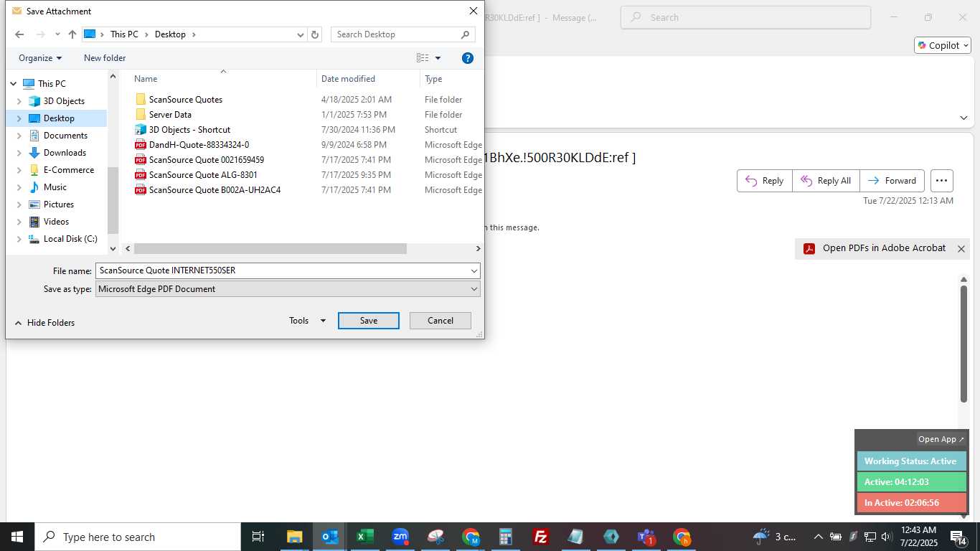This screenshot has width=980, height=551.
Task: Open the Tools menu
Action: click(307, 321)
